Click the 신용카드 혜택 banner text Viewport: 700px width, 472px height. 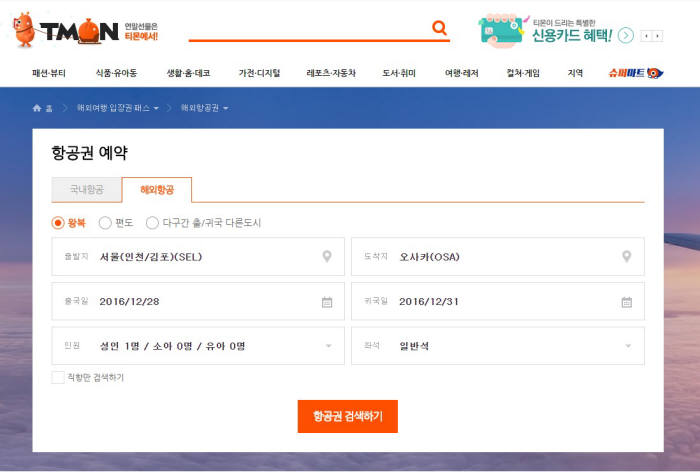pyautogui.click(x=572, y=35)
